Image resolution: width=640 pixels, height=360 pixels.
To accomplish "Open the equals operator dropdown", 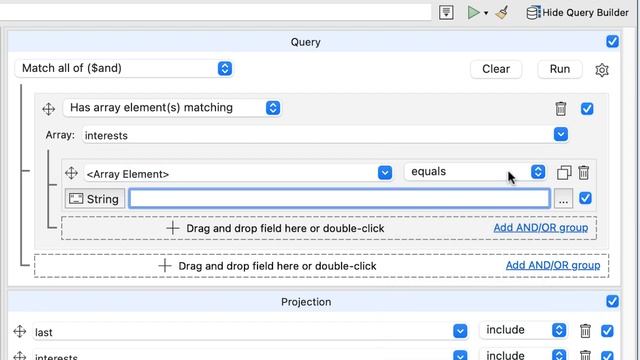I will click(475, 172).
